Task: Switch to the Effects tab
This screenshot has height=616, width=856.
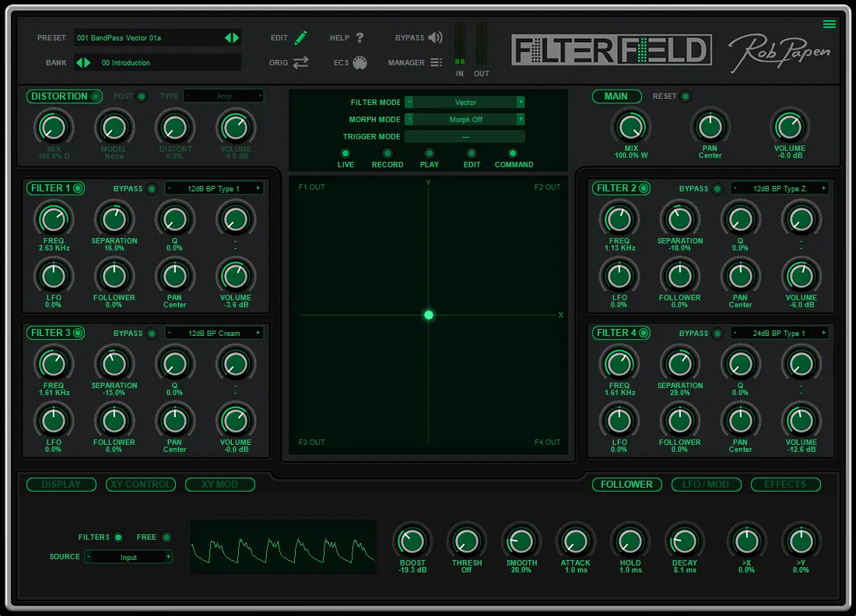Action: pos(786,485)
